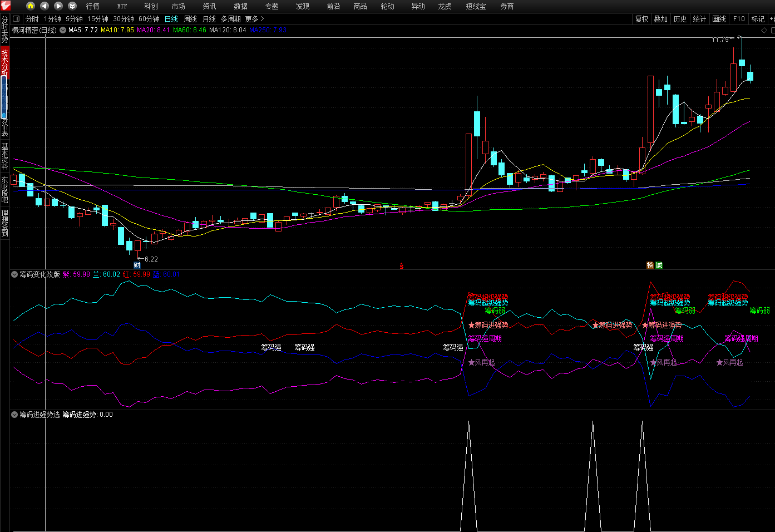Click the MA10: 7.95 value
The height and width of the screenshot is (532, 775).
point(117,30)
